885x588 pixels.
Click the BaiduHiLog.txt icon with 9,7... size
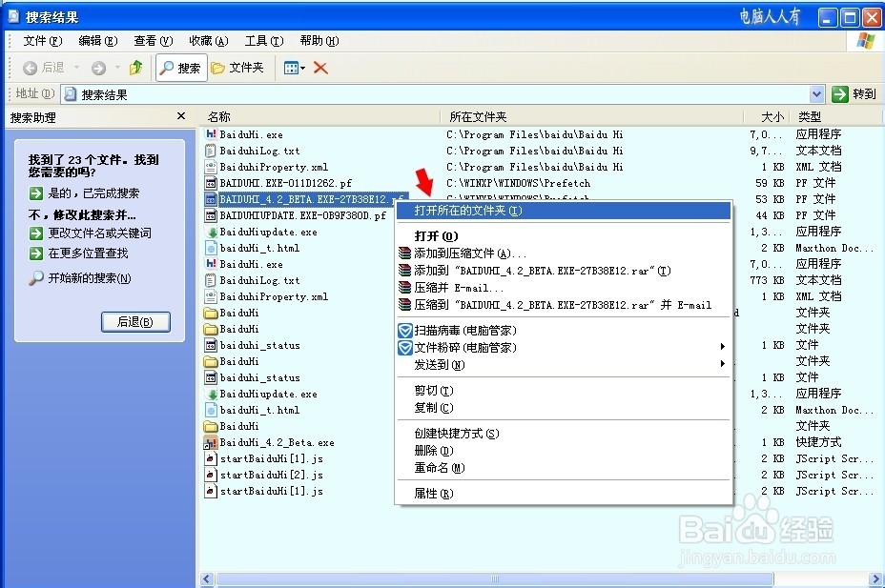pos(211,151)
